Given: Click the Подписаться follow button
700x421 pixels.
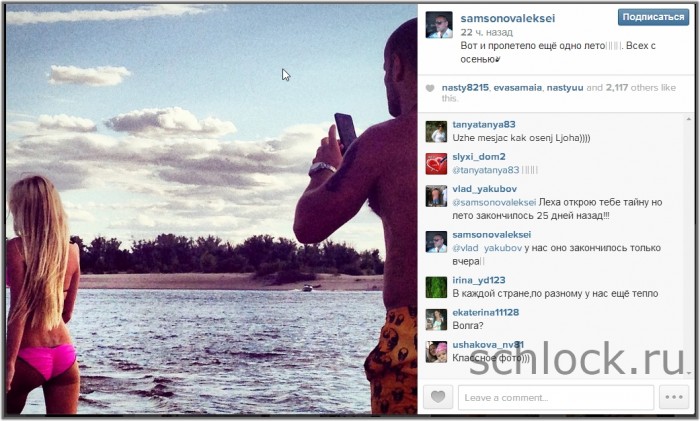Looking at the screenshot, I should tap(653, 17).
